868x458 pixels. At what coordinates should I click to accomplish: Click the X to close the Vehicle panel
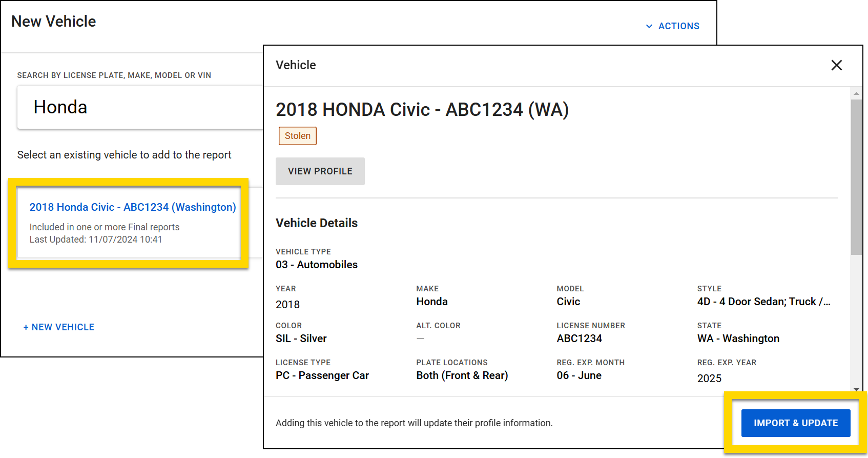click(x=836, y=65)
